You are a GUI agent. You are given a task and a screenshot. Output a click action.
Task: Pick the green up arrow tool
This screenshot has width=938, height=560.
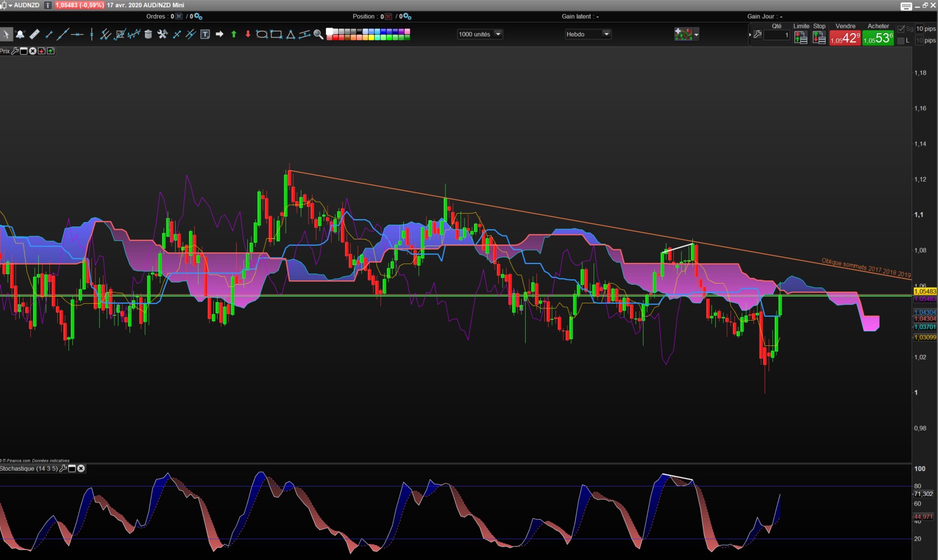(234, 35)
